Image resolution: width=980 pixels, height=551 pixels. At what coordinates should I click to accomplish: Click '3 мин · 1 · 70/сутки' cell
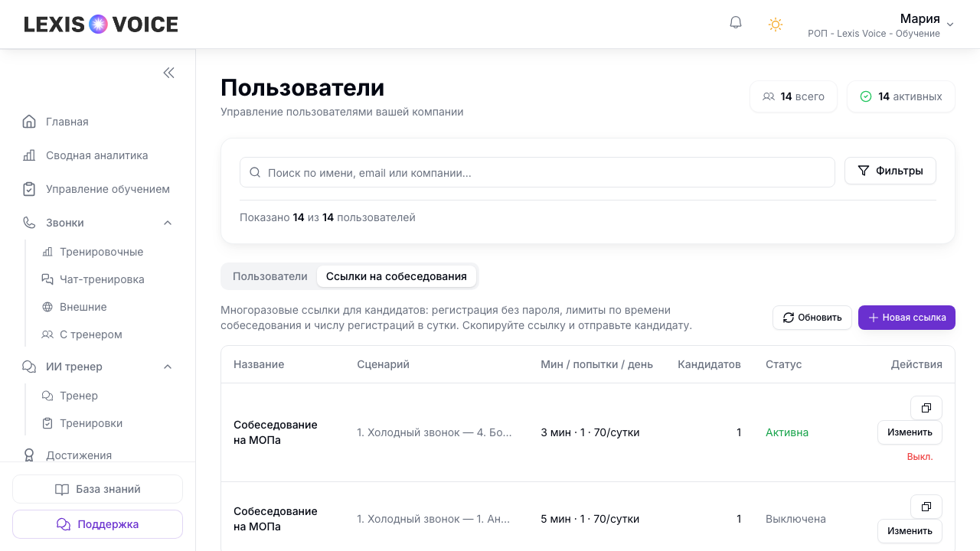click(590, 432)
